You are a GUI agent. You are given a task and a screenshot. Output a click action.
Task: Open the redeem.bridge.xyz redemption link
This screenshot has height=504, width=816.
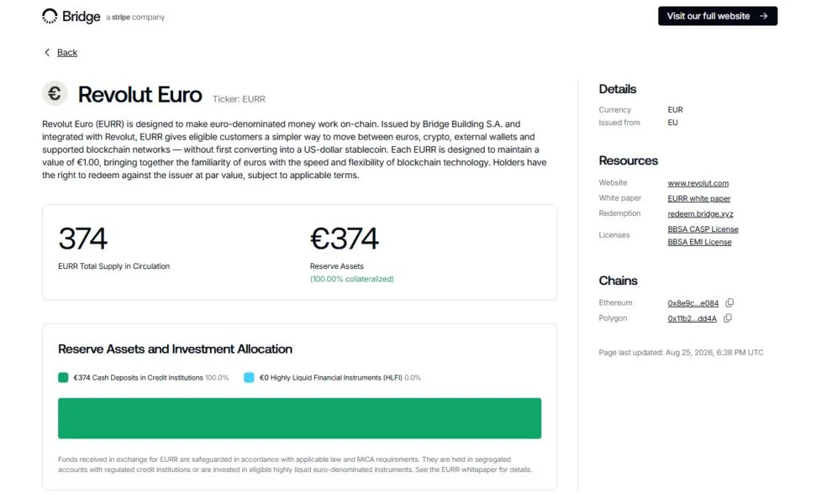(x=701, y=213)
